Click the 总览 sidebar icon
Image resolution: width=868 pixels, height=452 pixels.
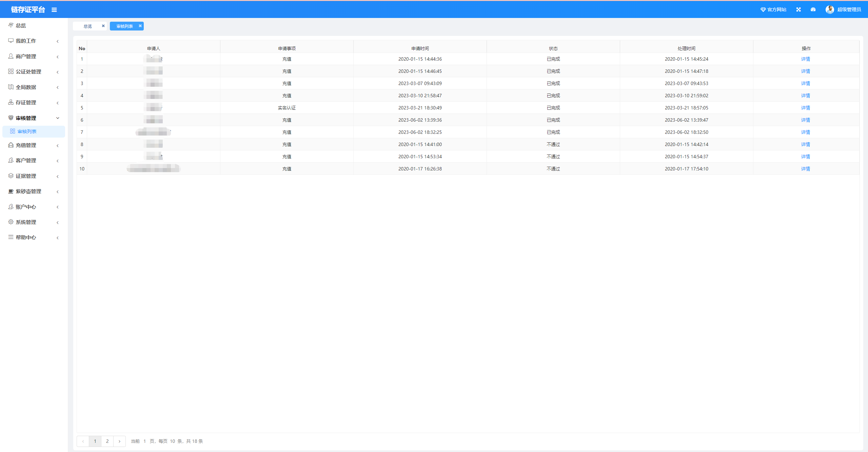[x=11, y=25]
